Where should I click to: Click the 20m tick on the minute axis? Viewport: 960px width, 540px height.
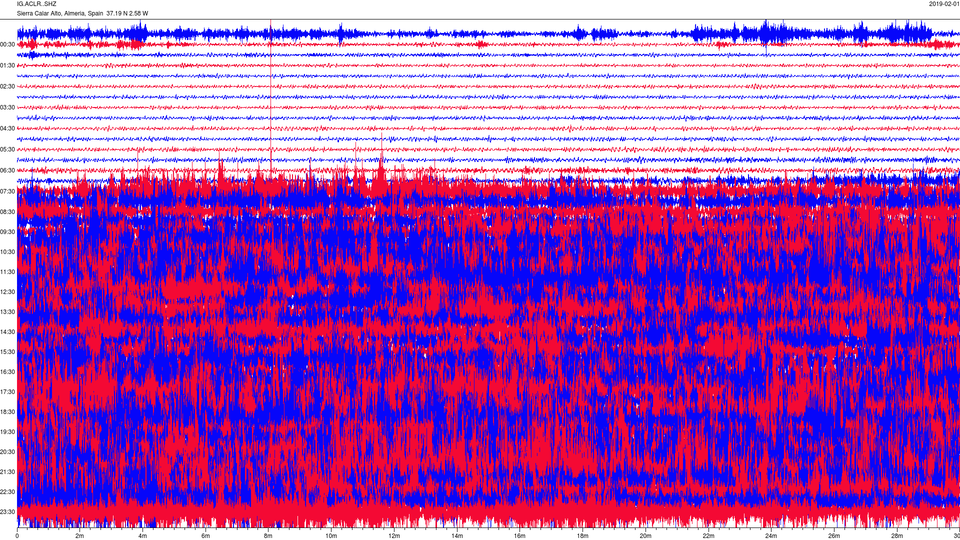click(x=645, y=536)
